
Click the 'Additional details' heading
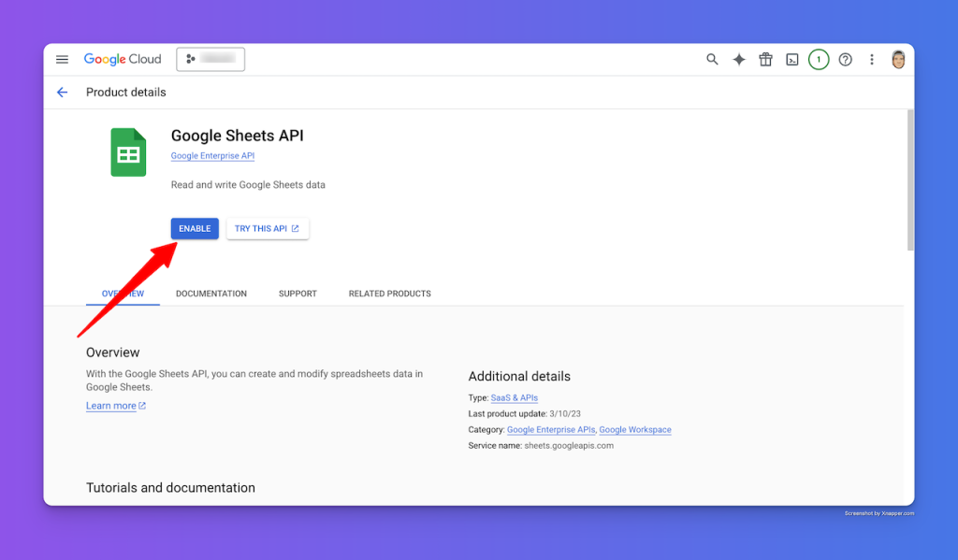tap(519, 376)
